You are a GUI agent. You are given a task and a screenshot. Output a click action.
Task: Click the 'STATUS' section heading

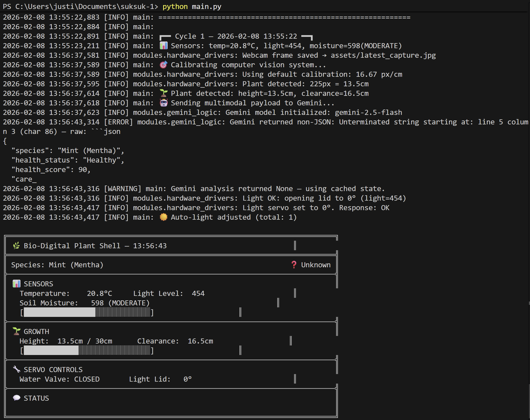click(x=36, y=398)
